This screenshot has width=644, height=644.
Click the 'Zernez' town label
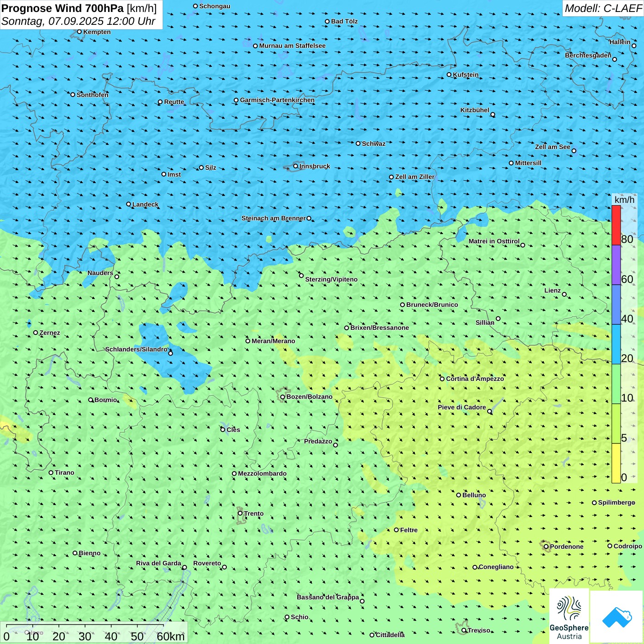click(x=50, y=333)
